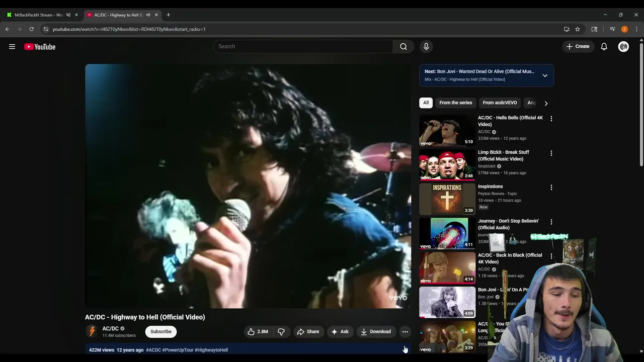
Task: Go to YouTube home via logo
Action: pos(40,47)
